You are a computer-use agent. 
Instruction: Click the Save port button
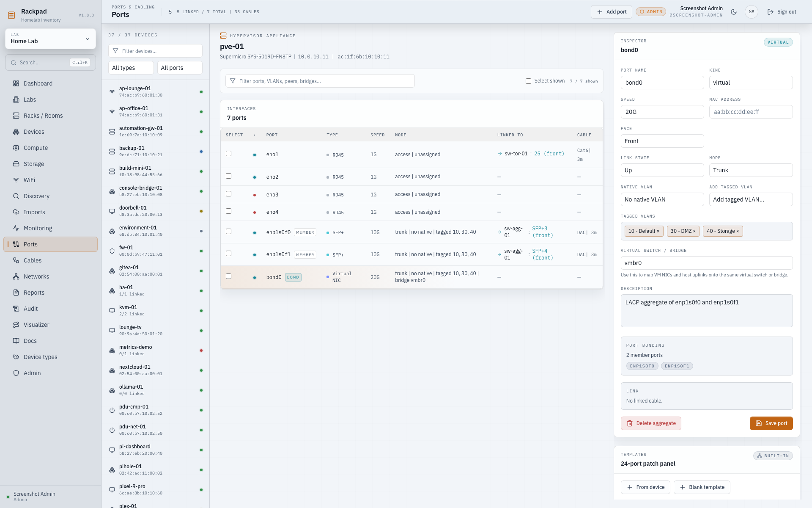click(x=771, y=423)
